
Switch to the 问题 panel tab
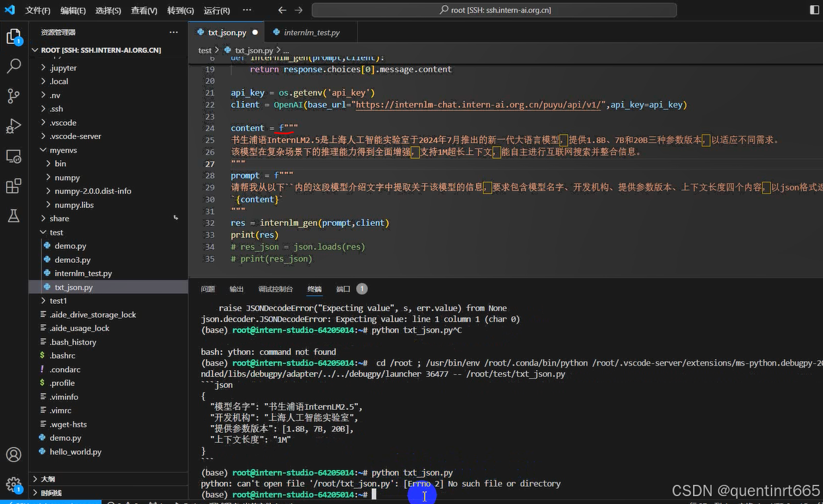tap(208, 289)
